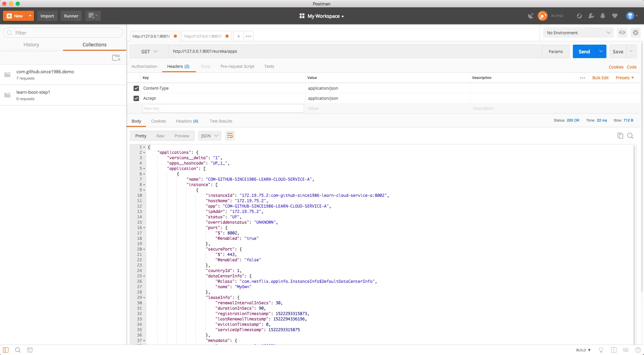Open header columns options ellipsis
This screenshot has width=644, height=355.
click(x=583, y=78)
